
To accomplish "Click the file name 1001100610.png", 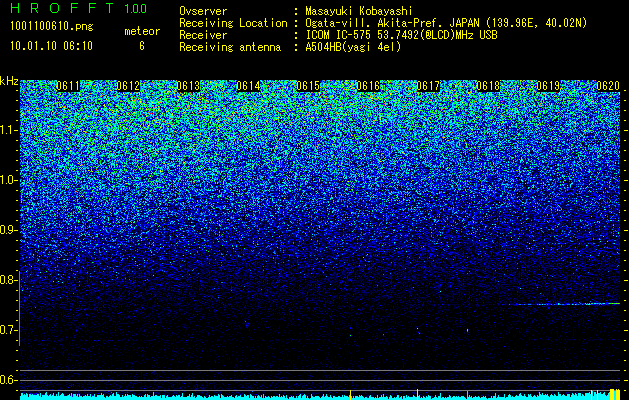I will coord(52,27).
